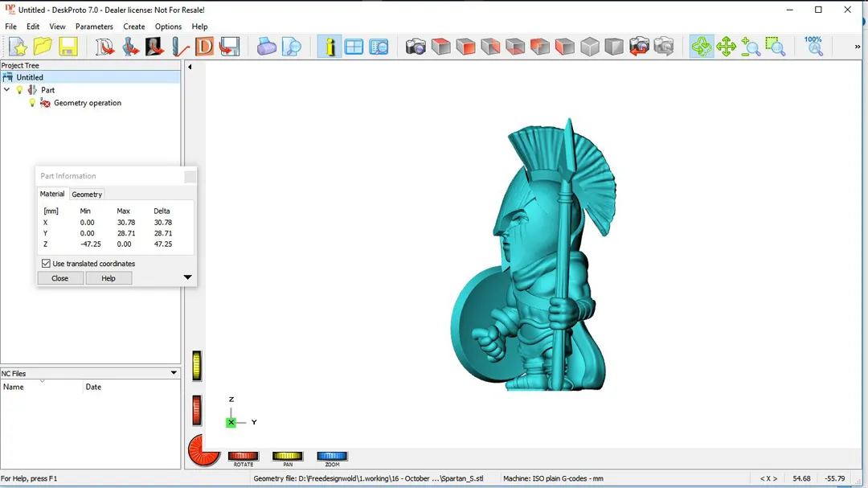Select the cube view with red bottom face
The image size is (868, 488).
[515, 47]
